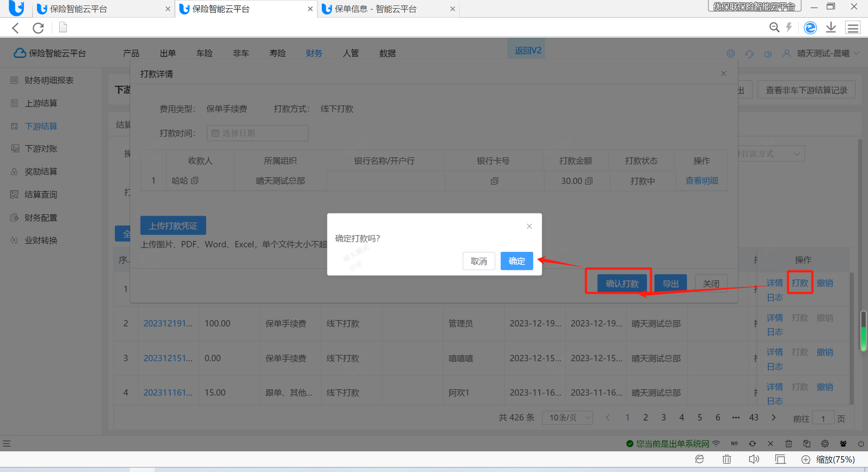Open the 10条/页 page size dropdown
Image resolution: width=868 pixels, height=472 pixels.
tap(567, 418)
